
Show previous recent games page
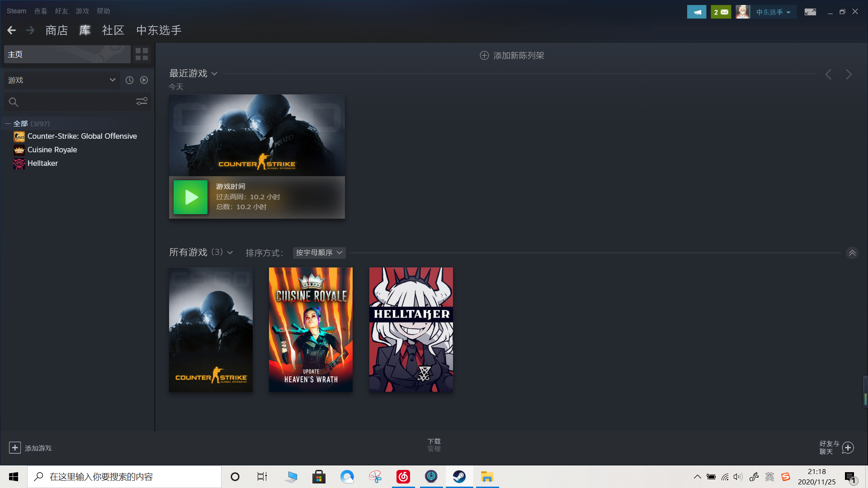pyautogui.click(x=828, y=75)
